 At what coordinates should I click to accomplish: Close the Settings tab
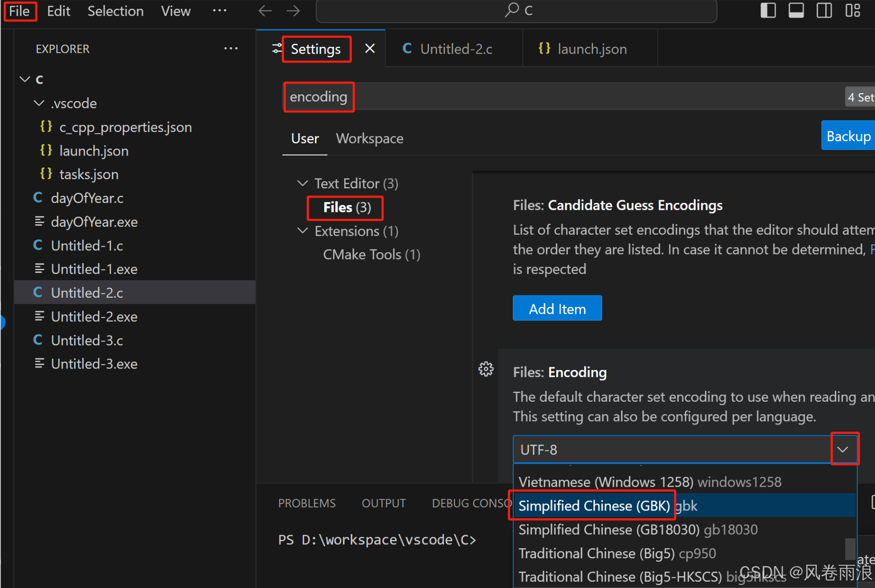[370, 49]
